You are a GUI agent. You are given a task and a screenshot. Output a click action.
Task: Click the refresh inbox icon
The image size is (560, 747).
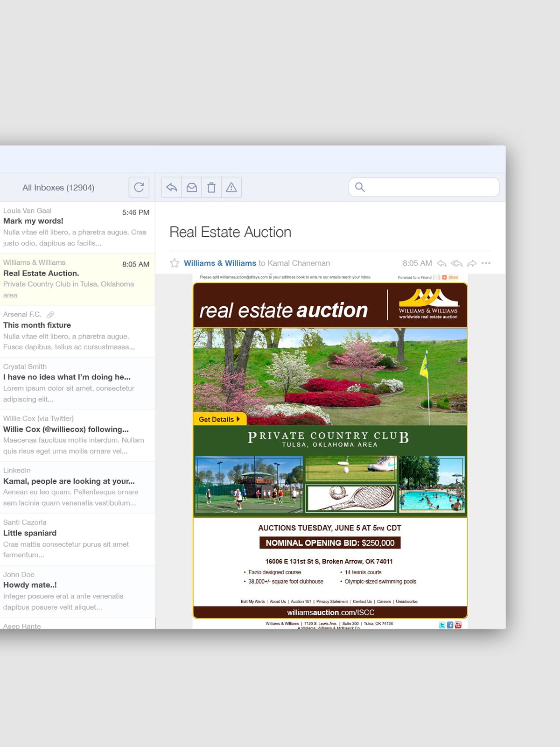pyautogui.click(x=139, y=187)
